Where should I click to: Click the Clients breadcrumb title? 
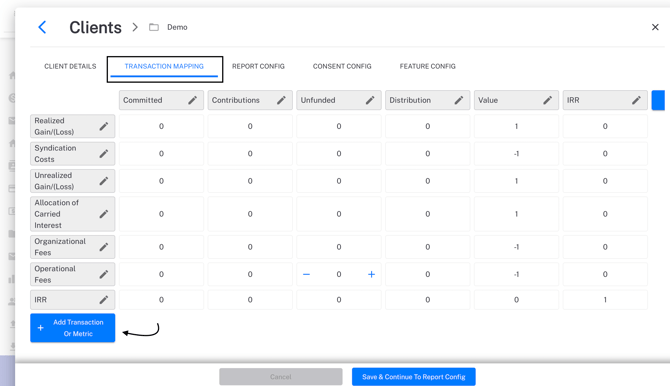click(95, 27)
